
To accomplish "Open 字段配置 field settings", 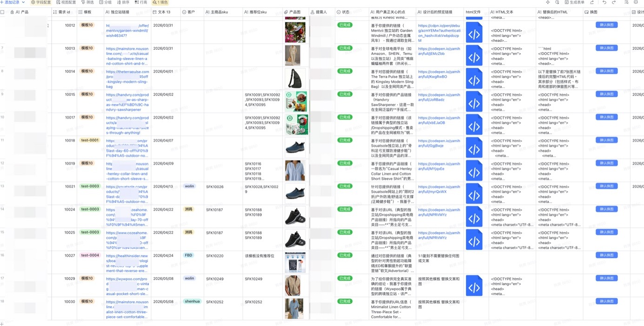I will point(41,2).
